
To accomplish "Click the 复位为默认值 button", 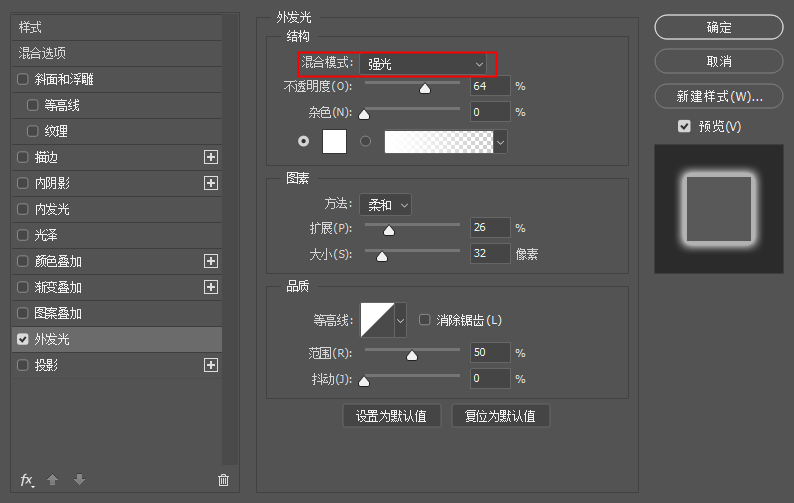I will click(500, 416).
